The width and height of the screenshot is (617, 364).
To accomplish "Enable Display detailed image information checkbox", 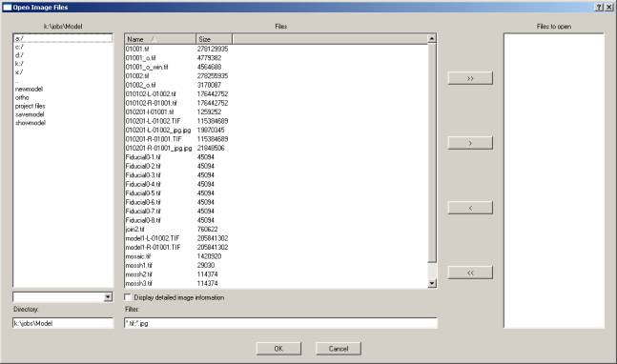I will click(x=128, y=297).
